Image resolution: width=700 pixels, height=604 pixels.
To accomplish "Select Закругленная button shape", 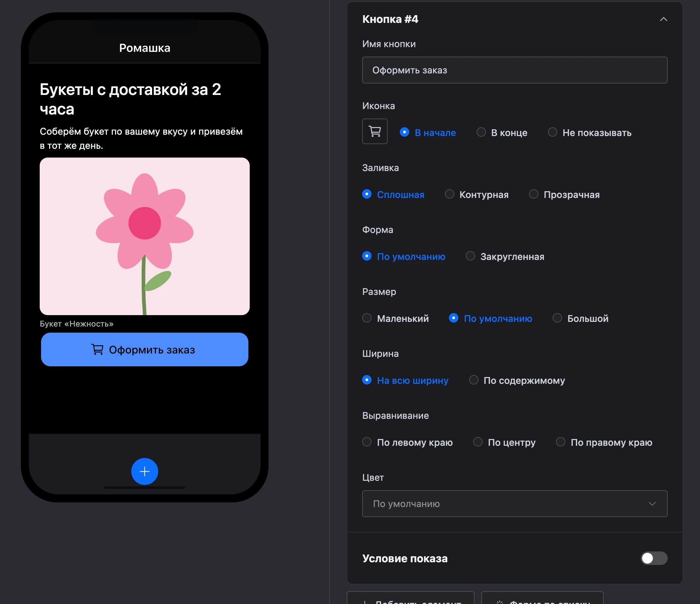I will 505,257.
